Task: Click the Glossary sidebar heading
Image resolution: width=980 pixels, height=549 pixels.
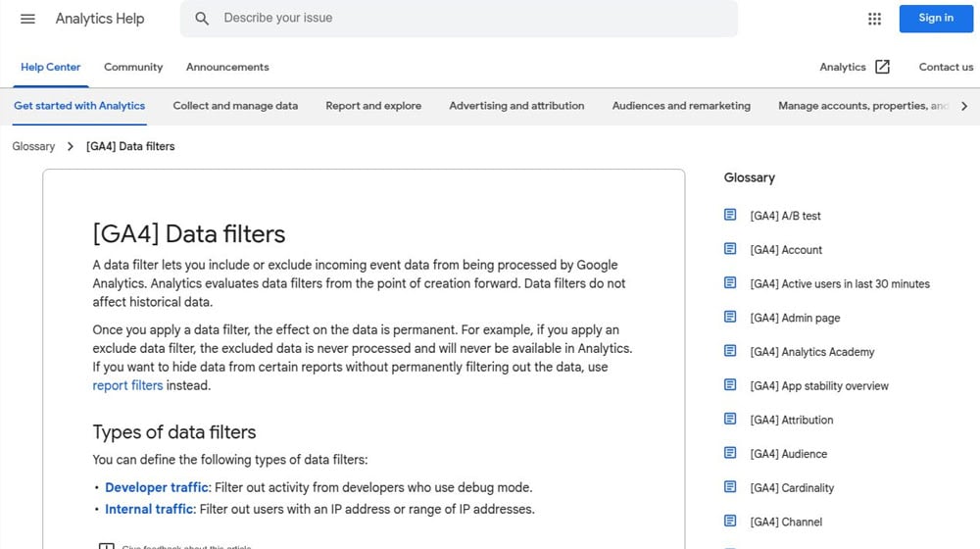Action: pos(750,177)
